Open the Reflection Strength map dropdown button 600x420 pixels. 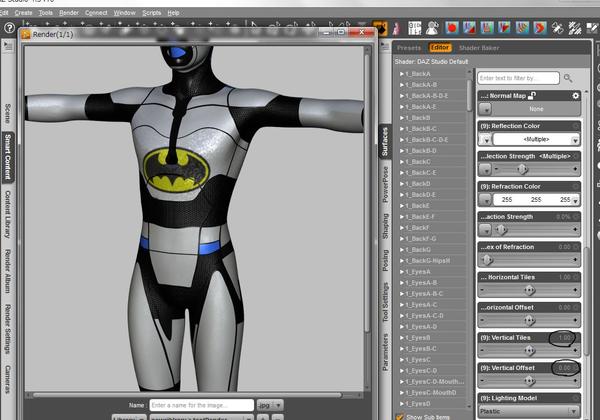point(485,169)
